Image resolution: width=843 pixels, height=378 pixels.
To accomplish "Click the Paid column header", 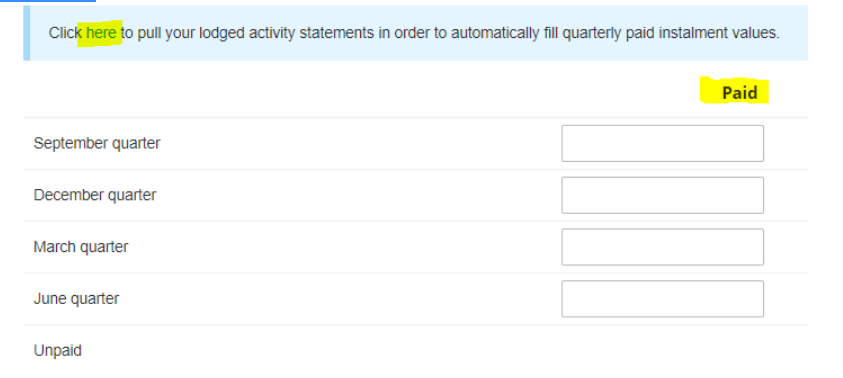I will pyautogui.click(x=739, y=92).
